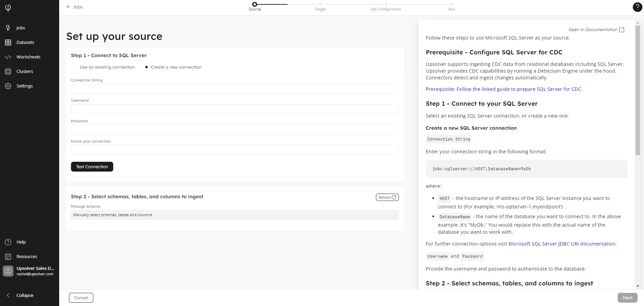
Task: Open the Worksheets code icon
Action: click(x=8, y=57)
